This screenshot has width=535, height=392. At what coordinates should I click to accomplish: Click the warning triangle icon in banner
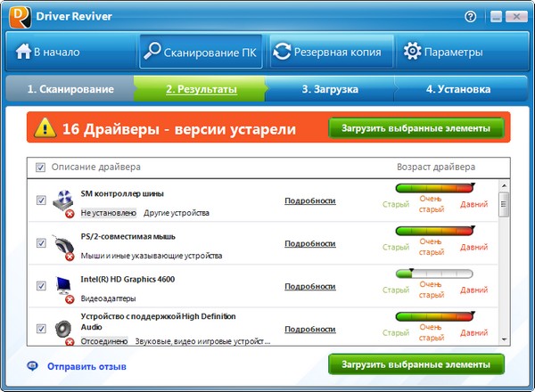pos(45,129)
